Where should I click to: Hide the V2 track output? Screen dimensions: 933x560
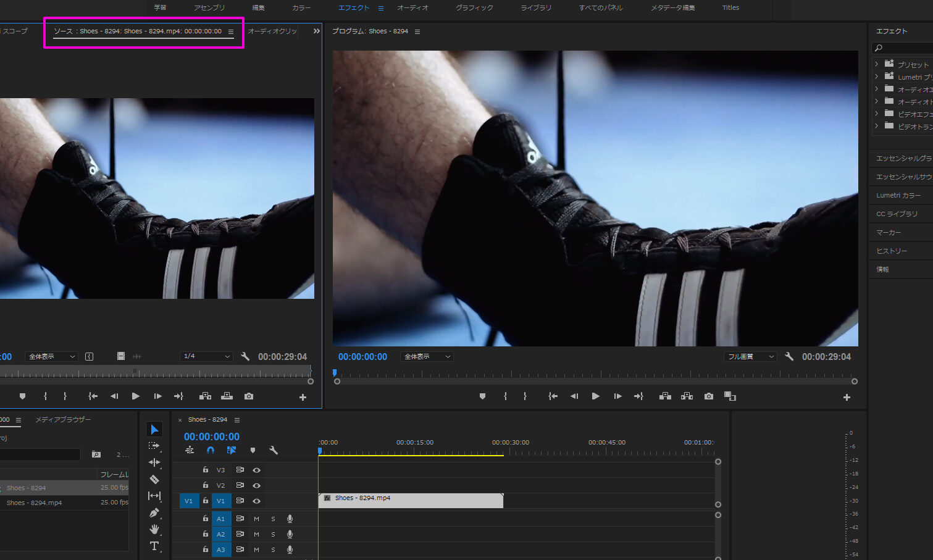257,485
